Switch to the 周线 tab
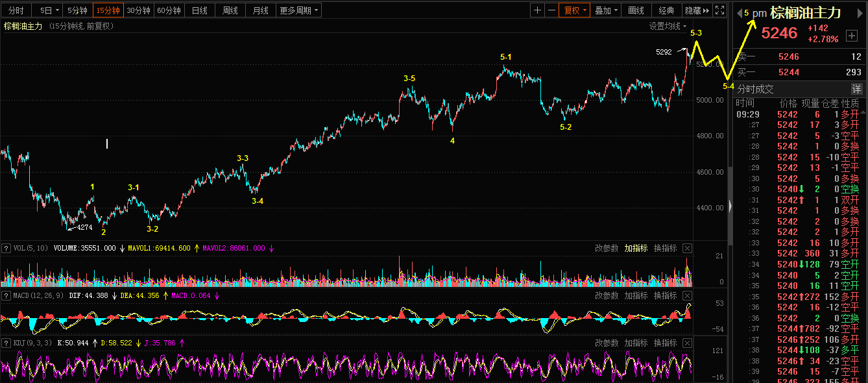The width and height of the screenshot is (868, 383). click(230, 10)
